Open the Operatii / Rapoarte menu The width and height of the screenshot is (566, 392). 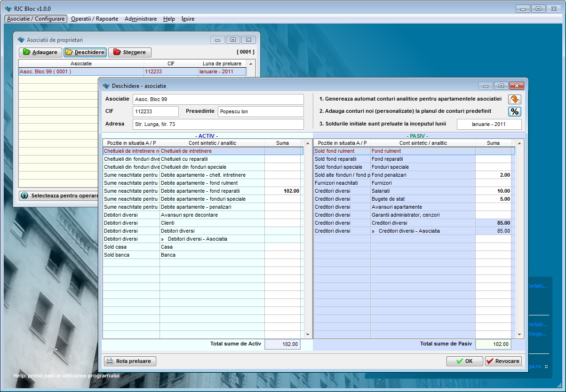tap(95, 19)
